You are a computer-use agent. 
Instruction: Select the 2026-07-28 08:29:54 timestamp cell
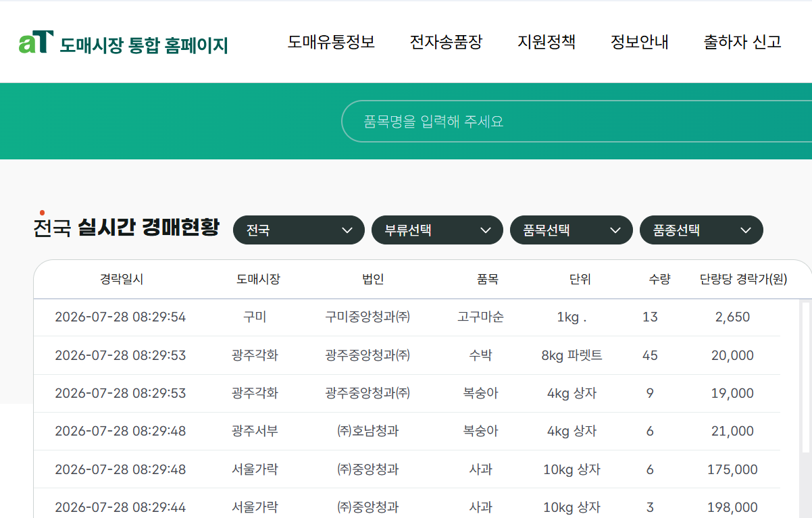pos(120,317)
